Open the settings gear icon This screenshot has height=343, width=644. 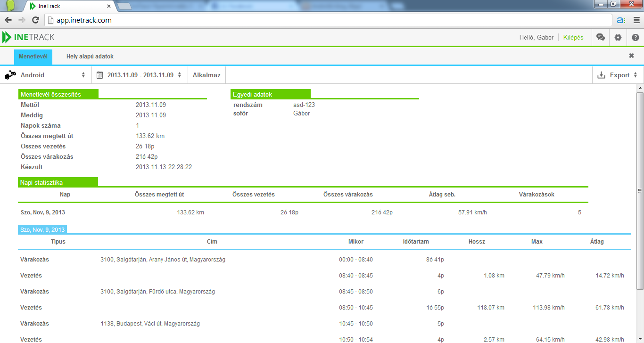coord(618,37)
